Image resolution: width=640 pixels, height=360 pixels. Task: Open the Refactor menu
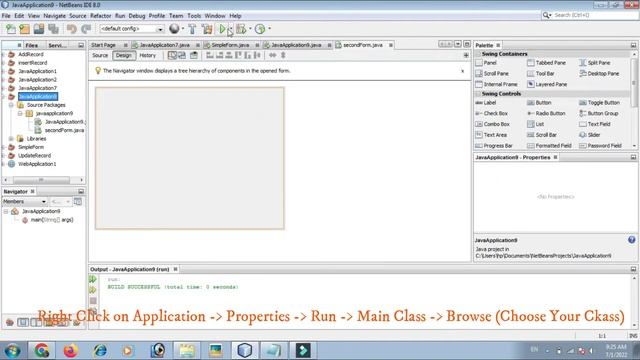(100, 16)
